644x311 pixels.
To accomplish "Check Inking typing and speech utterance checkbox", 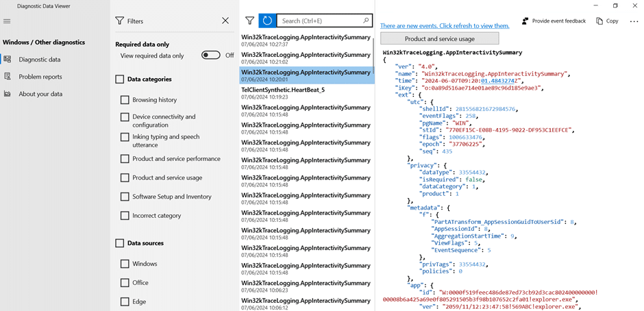I will (x=125, y=137).
